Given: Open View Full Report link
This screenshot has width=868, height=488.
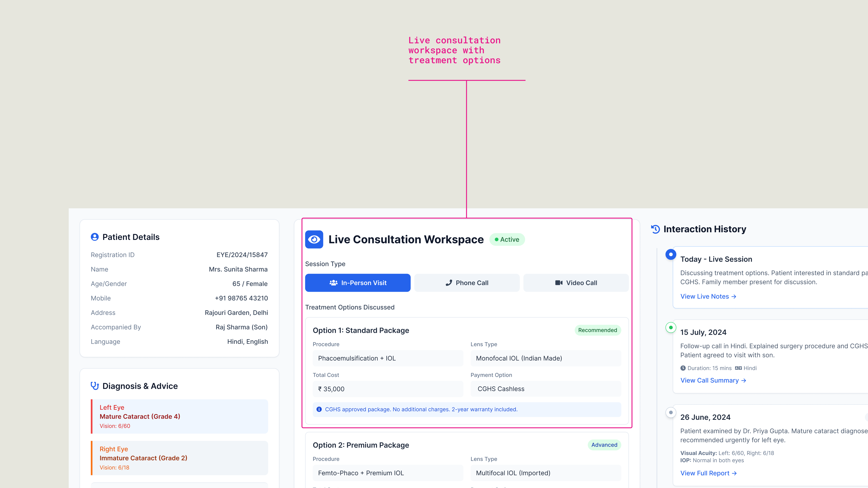Looking at the screenshot, I should [709, 473].
